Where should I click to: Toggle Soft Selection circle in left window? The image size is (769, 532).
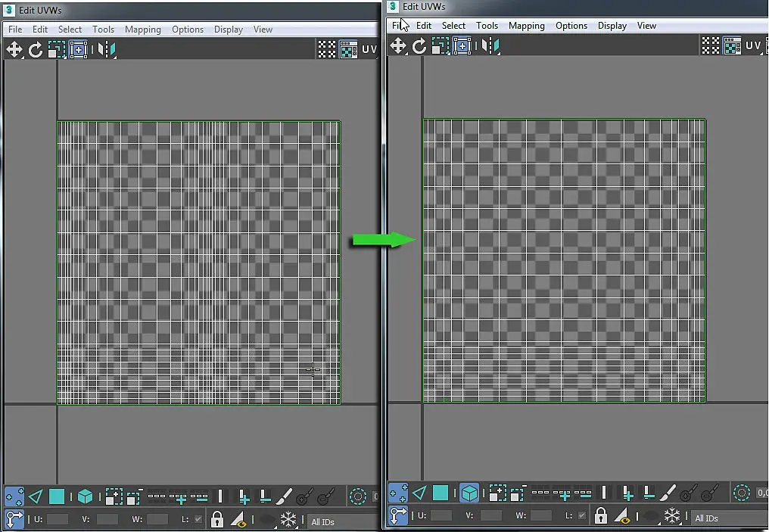coord(358,496)
